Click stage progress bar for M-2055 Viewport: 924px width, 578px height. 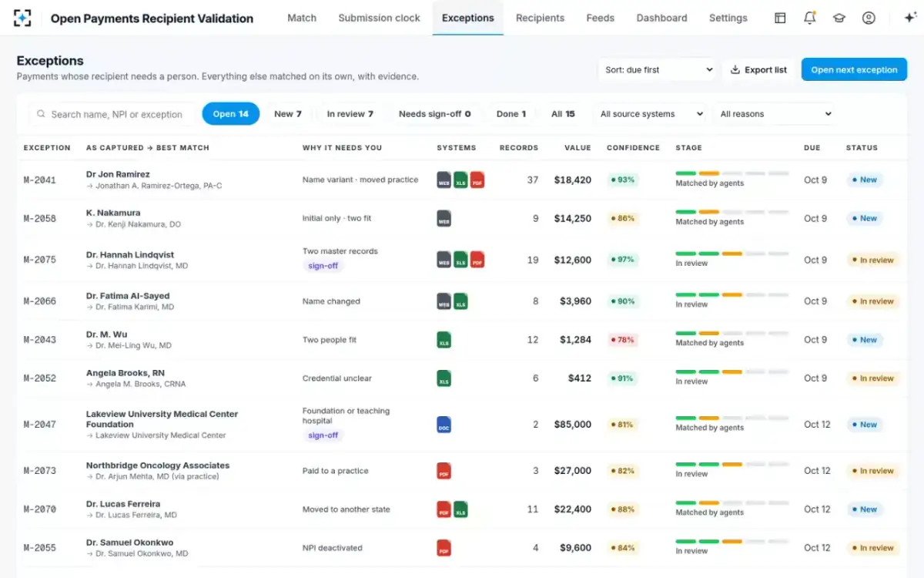pyautogui.click(x=732, y=542)
